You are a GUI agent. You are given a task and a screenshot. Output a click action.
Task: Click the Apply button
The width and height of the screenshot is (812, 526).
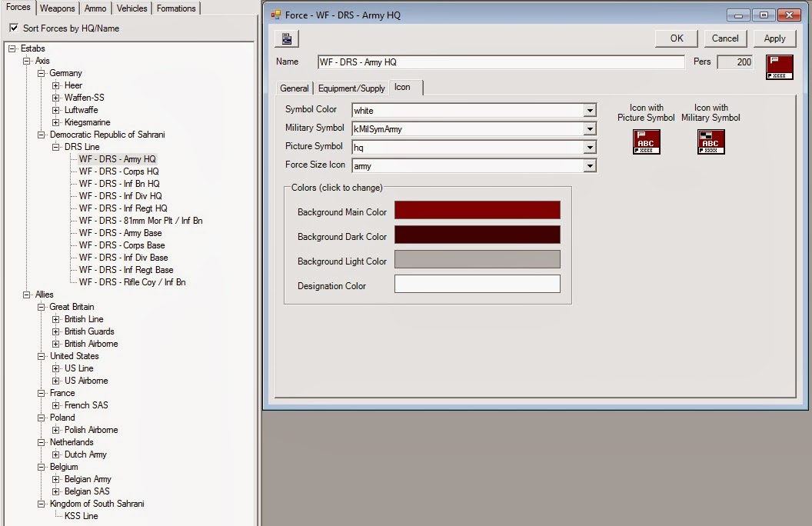point(774,38)
